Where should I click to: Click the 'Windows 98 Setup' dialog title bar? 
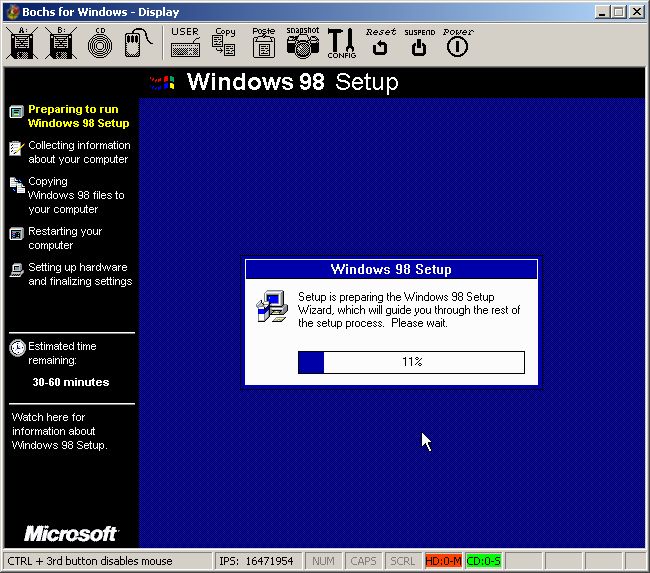391,270
